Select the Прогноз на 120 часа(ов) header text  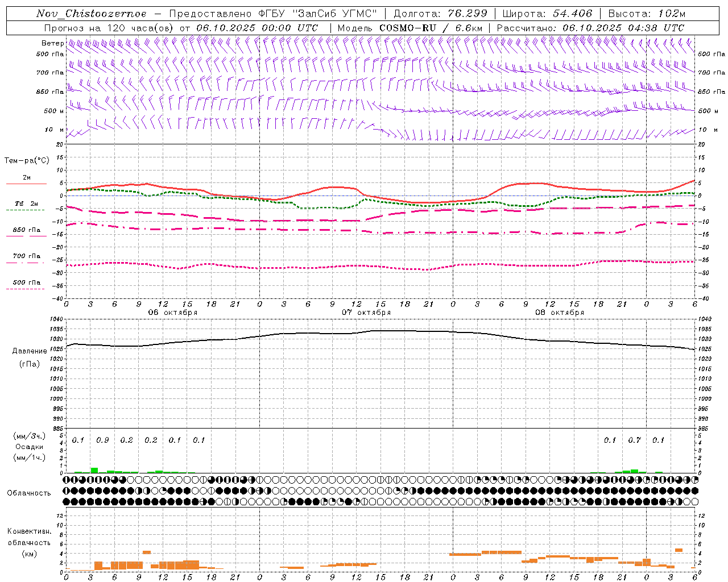(110, 28)
